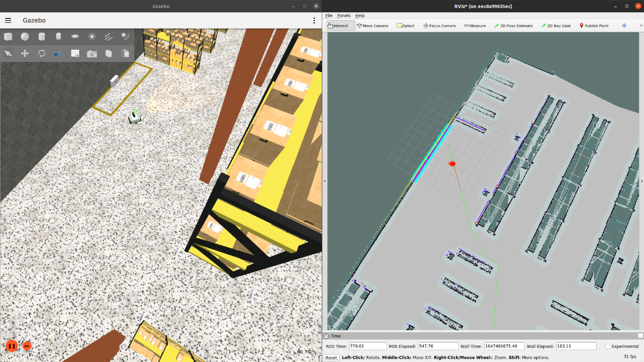The image size is (644, 362).
Task: Select the Move Camera tool
Action: pos(373,26)
